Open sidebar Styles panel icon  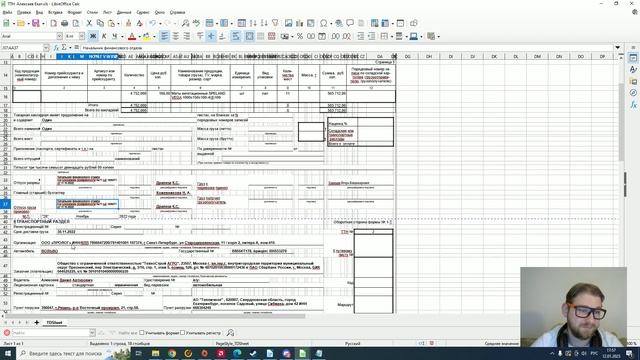(633, 70)
